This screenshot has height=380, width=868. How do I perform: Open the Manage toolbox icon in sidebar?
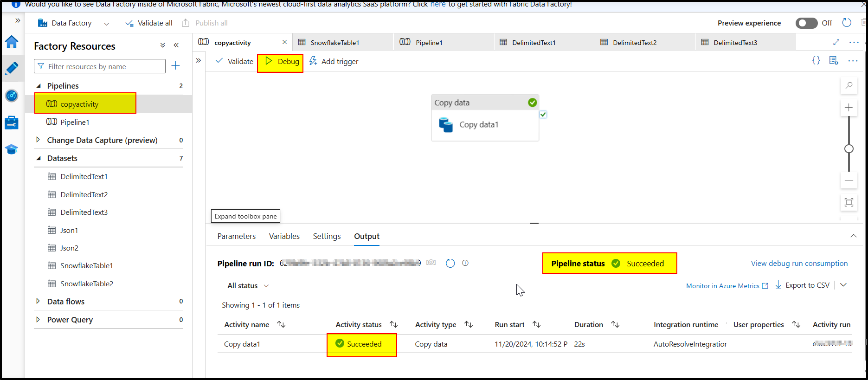[x=12, y=122]
